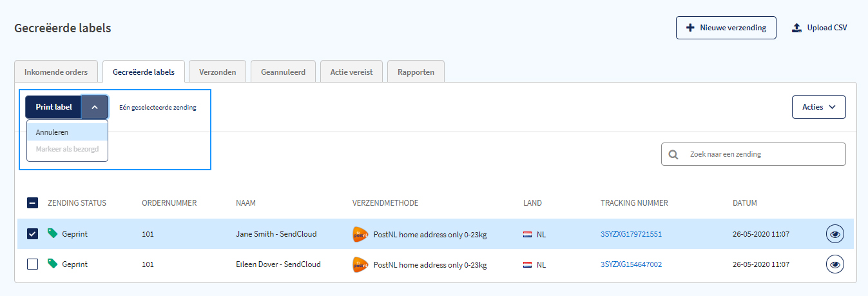The height and width of the screenshot is (296, 868).
Task: Click the PostNL logo in Eileen Dover row
Action: (360, 264)
